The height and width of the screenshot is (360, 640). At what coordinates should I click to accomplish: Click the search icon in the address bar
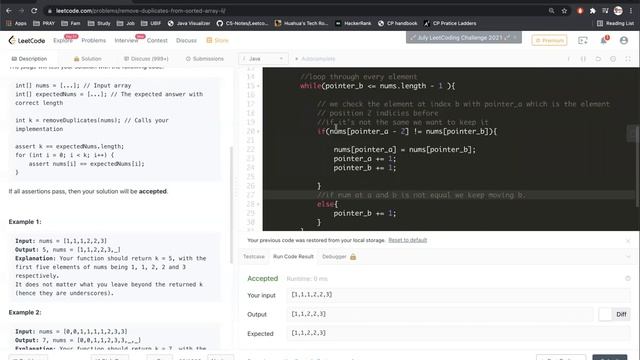pyautogui.click(x=551, y=11)
